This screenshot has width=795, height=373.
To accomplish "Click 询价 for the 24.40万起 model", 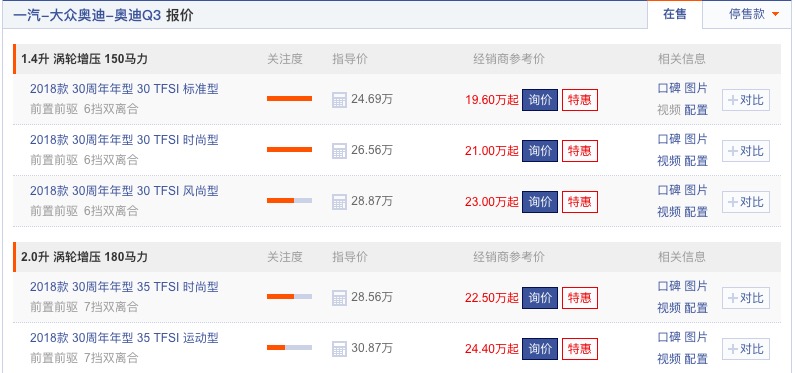I will pos(540,349).
